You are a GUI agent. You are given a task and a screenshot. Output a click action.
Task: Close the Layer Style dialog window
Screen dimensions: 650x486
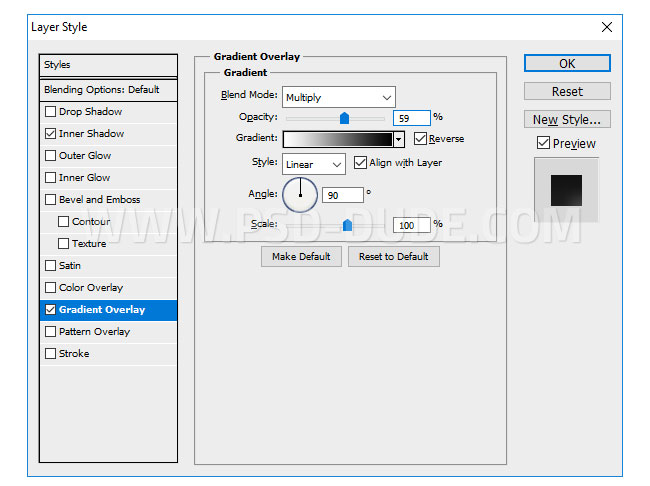[606, 26]
